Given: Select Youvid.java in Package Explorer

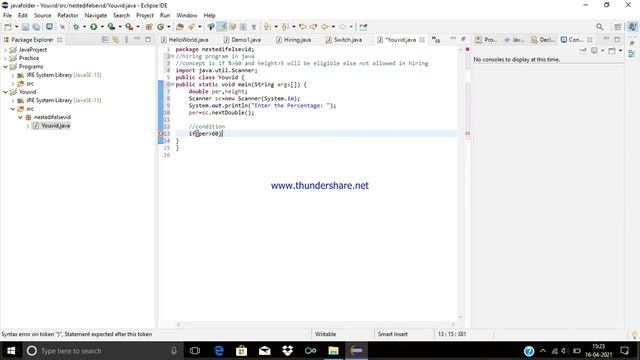Looking at the screenshot, I should coord(51,126).
